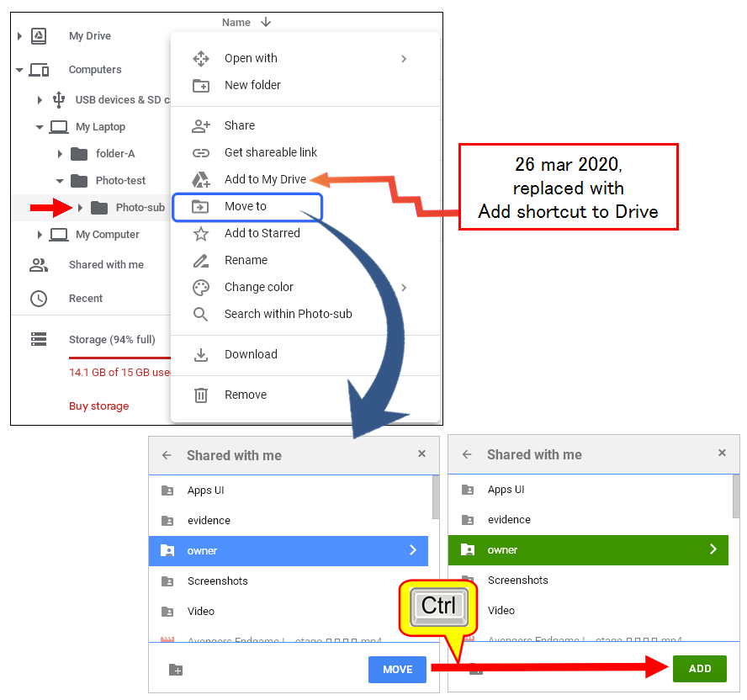Click the palette Change color icon

pyautogui.click(x=200, y=288)
